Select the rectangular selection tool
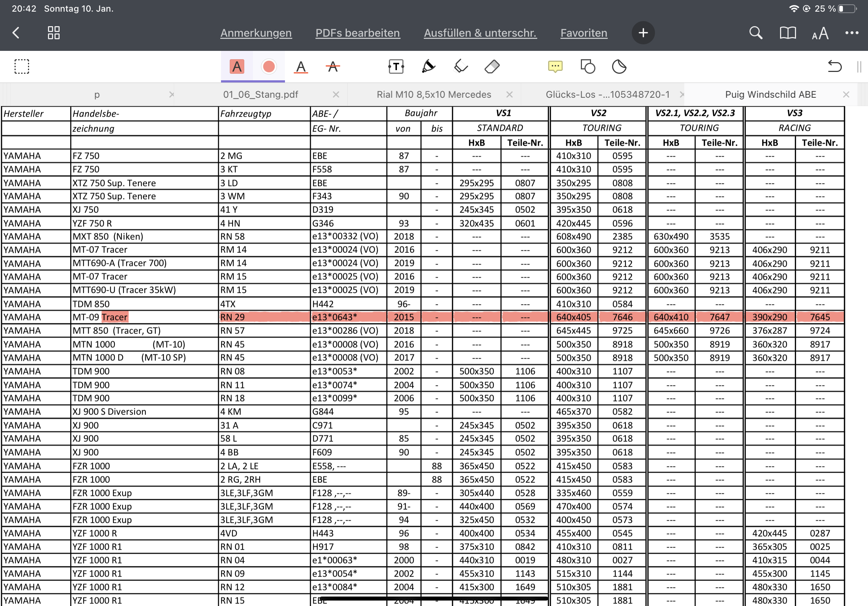868x606 pixels. pos(21,67)
